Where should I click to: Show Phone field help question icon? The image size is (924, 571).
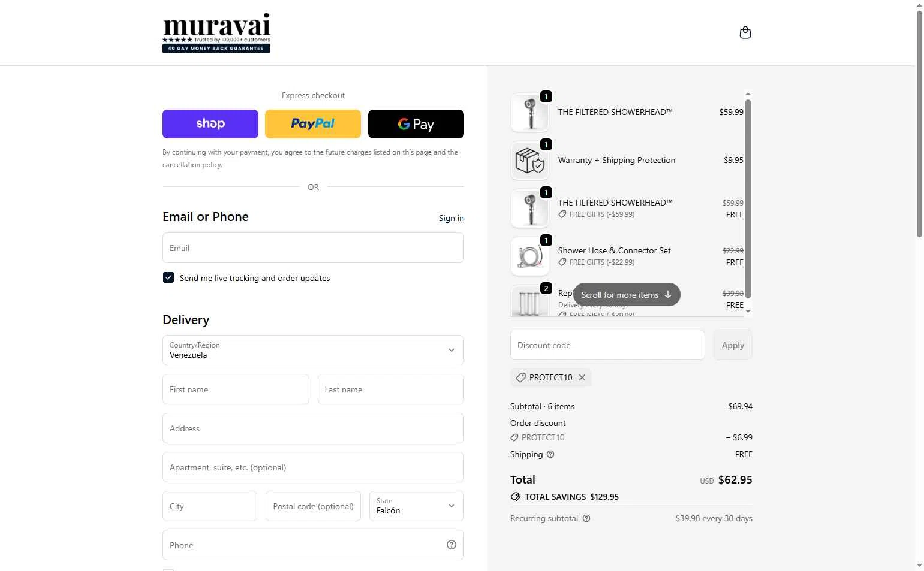452,545
